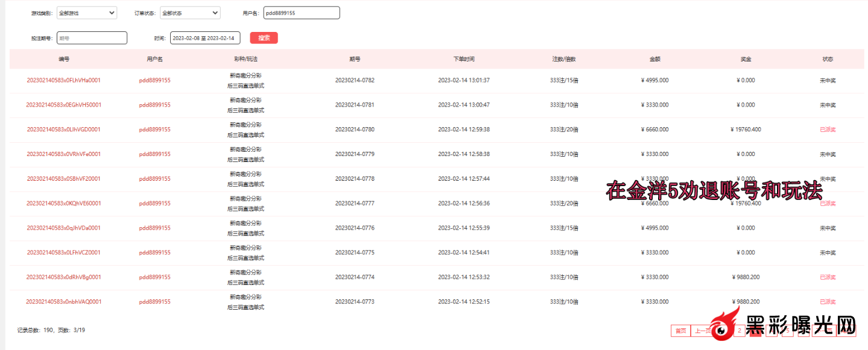Go to 首页 in pagination
This screenshot has width=868, height=350.
click(680, 331)
